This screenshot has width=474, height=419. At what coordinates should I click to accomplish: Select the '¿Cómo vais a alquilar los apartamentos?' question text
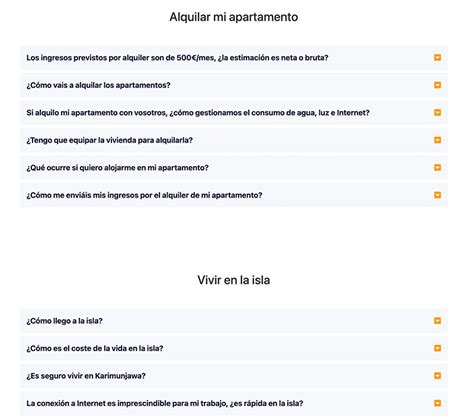pos(98,85)
